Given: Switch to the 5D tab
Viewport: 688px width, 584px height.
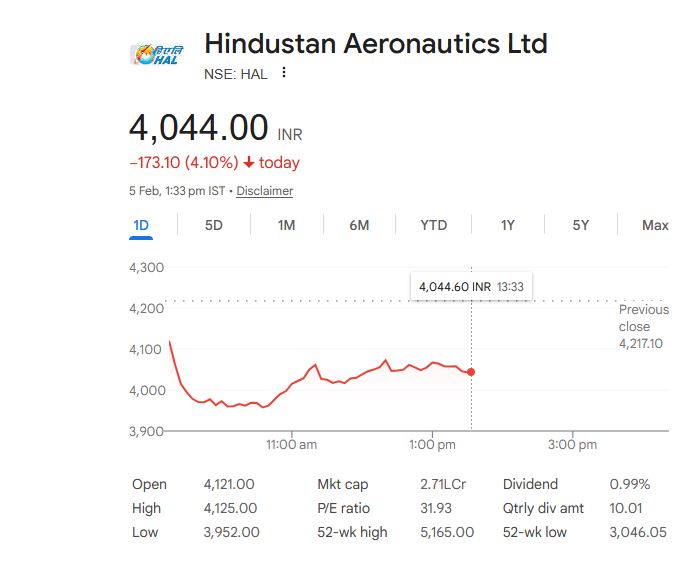Looking at the screenshot, I should 213,225.
